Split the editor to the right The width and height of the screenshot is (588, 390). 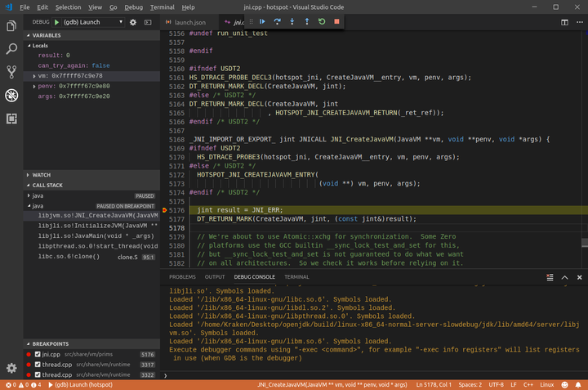(564, 22)
